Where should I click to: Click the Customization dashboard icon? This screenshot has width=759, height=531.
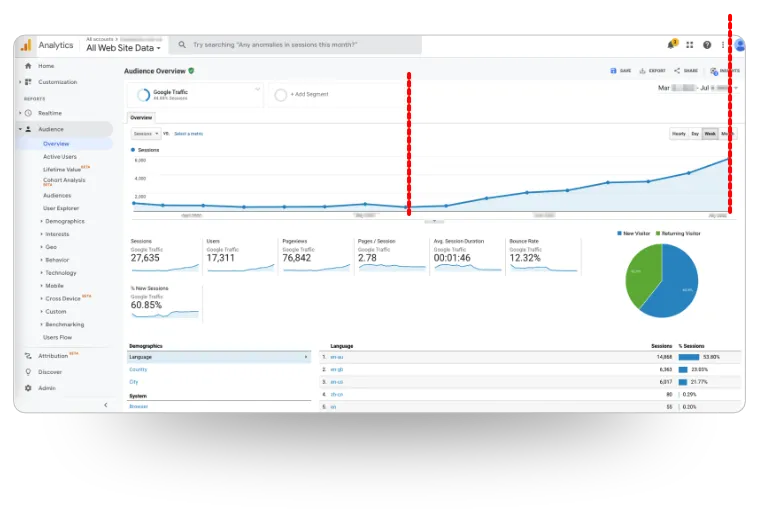click(x=28, y=82)
